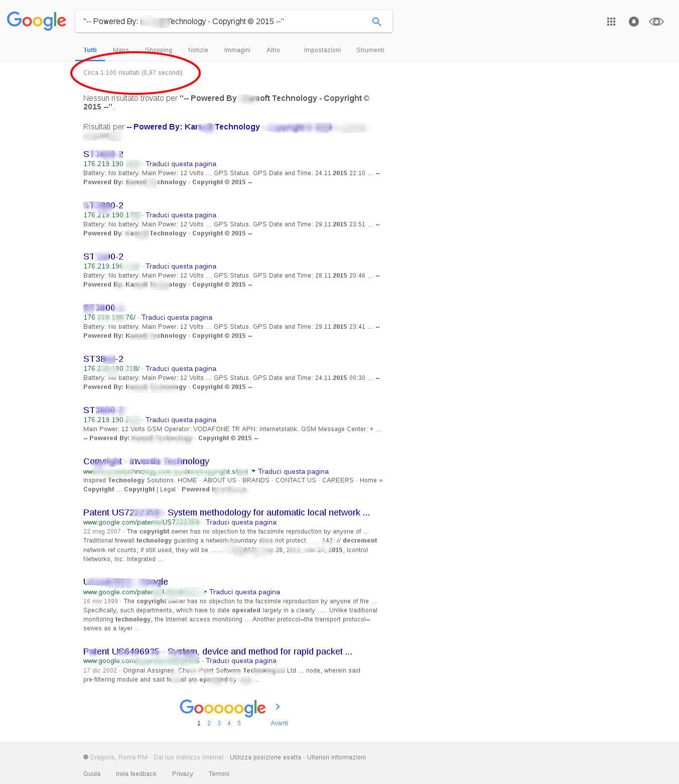Image resolution: width=679 pixels, height=784 pixels.
Task: Open result dated 28.11.2015 20:46
Action: click(x=103, y=256)
